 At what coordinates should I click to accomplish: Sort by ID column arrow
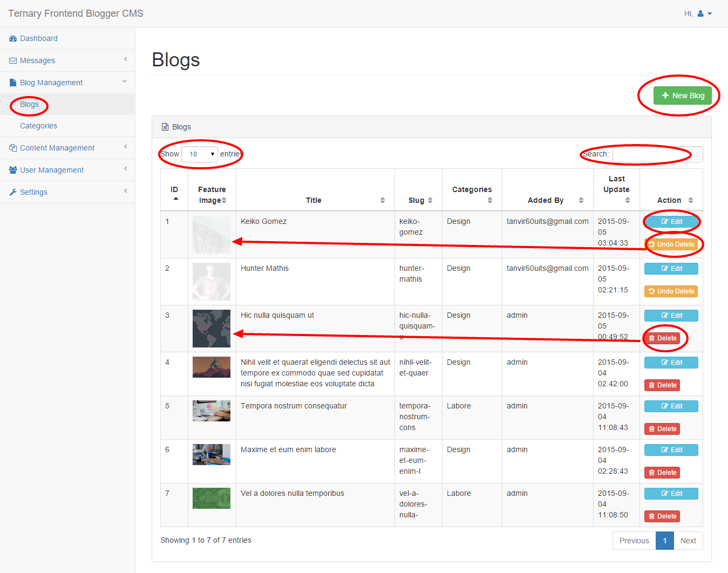coord(176,199)
